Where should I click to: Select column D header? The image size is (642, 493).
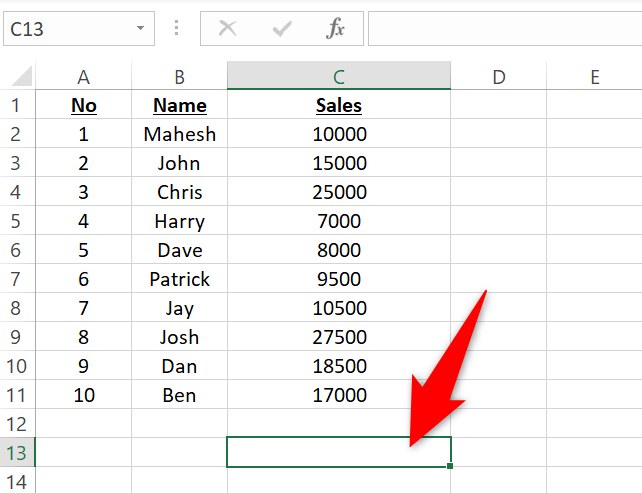coord(499,76)
